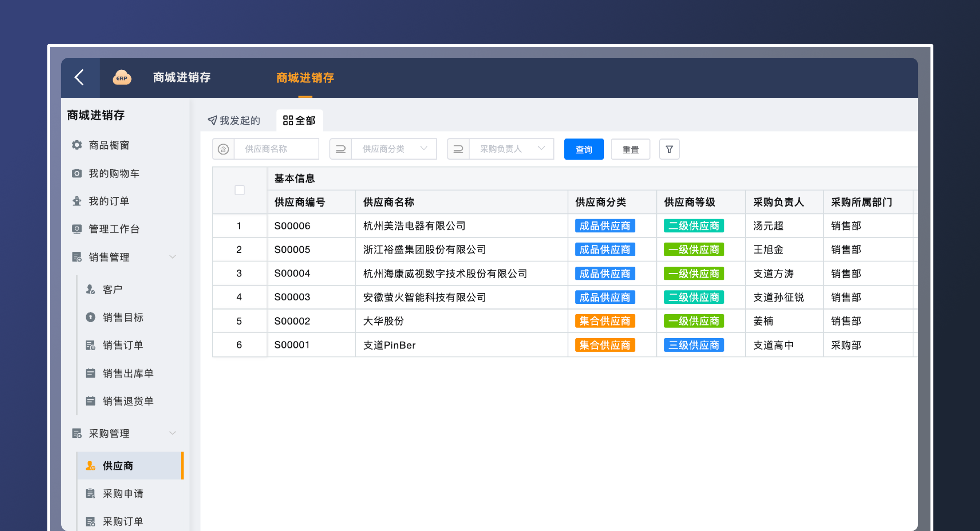980x531 pixels.
Task: Focus the 供应商名称 search field
Action: tap(276, 149)
